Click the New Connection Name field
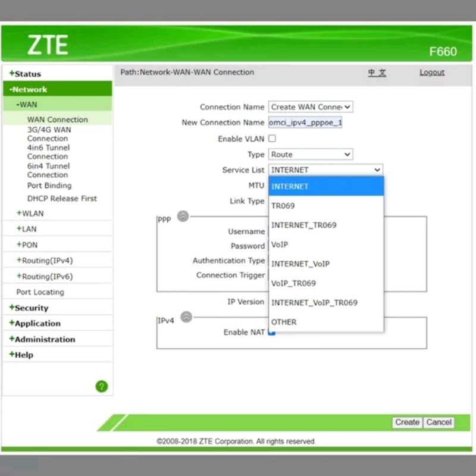The height and width of the screenshot is (476, 476). (305, 123)
